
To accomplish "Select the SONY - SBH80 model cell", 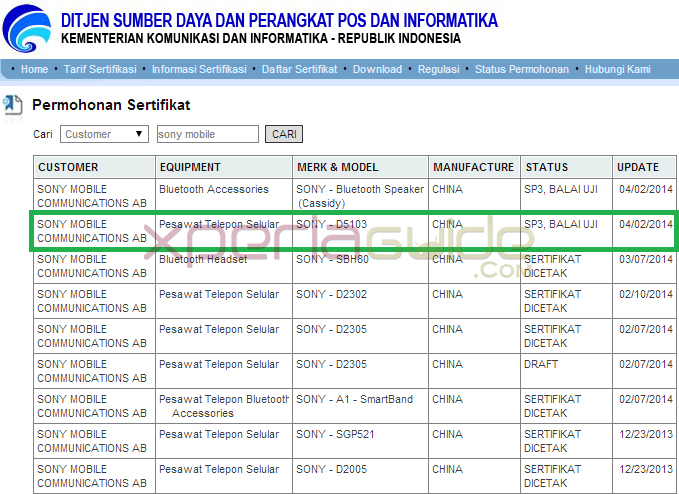I will (x=360, y=266).
